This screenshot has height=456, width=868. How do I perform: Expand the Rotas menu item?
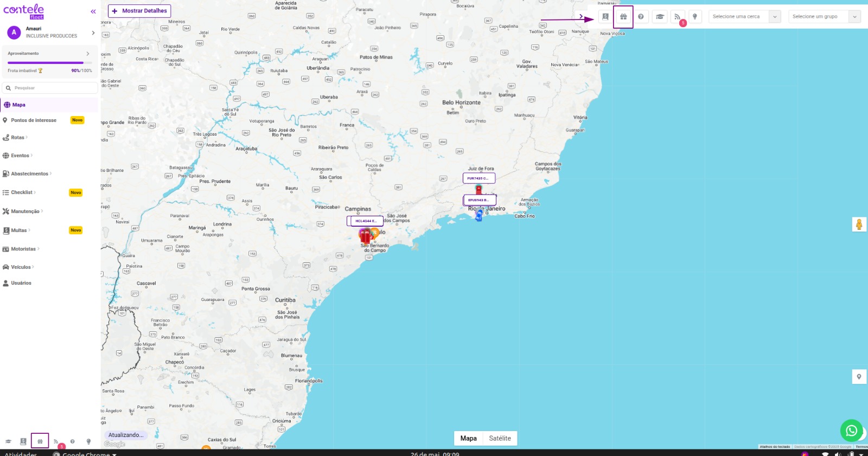[15, 138]
